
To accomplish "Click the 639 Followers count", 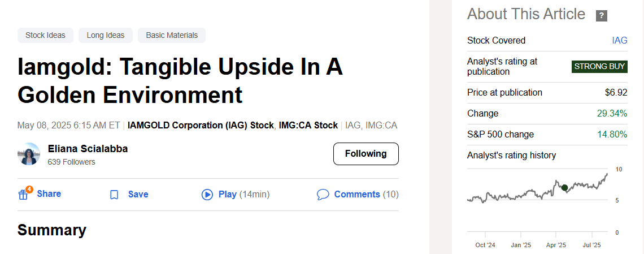I will [x=71, y=162].
